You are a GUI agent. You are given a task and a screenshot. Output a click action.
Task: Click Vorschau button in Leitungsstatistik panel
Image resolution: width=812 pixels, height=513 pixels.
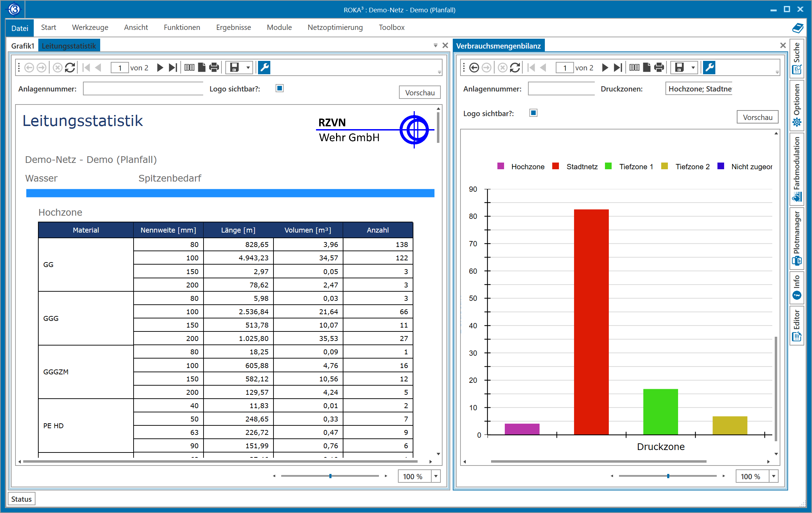[x=420, y=93]
